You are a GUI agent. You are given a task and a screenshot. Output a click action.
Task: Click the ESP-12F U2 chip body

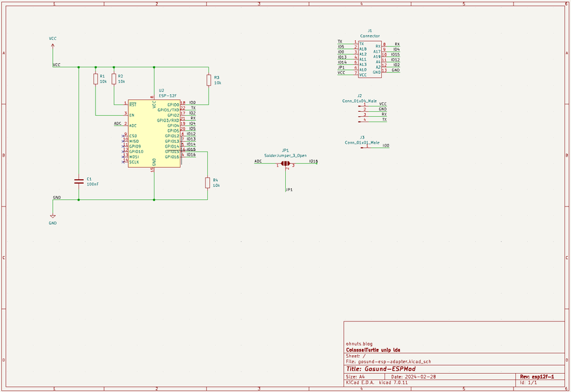pos(154,133)
